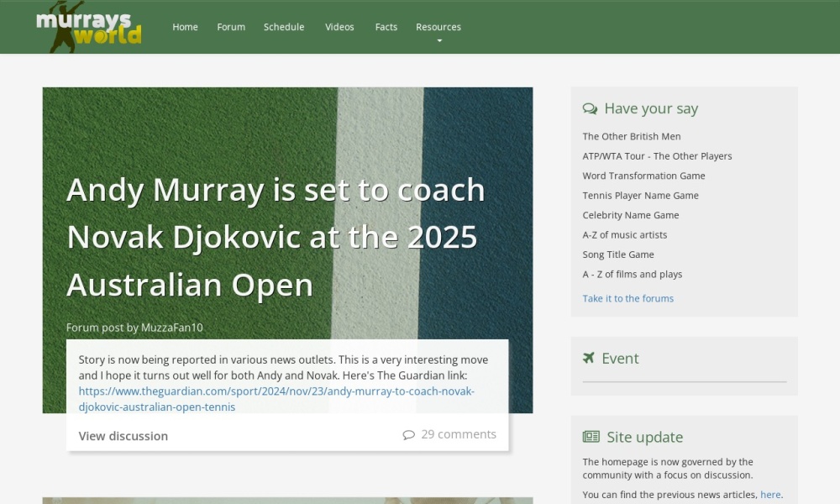Expand the Resources dropdown menu
The image size is (840, 504).
click(x=438, y=28)
